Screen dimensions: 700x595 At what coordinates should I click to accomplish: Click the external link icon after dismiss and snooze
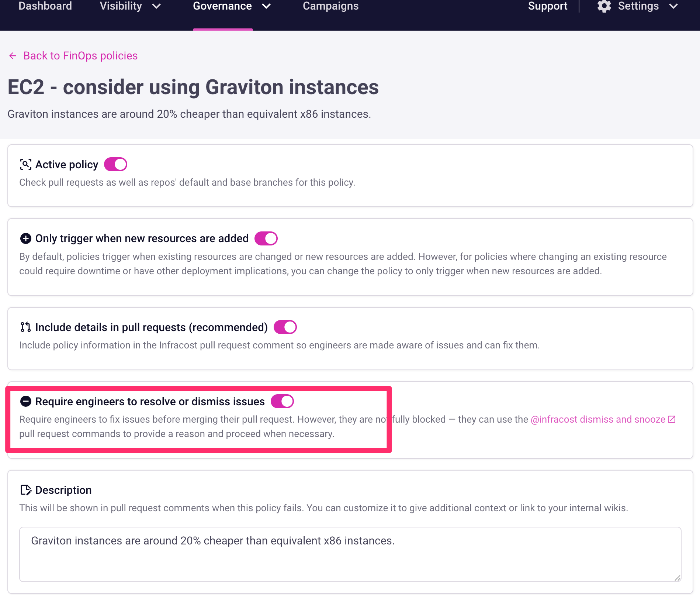(x=672, y=419)
